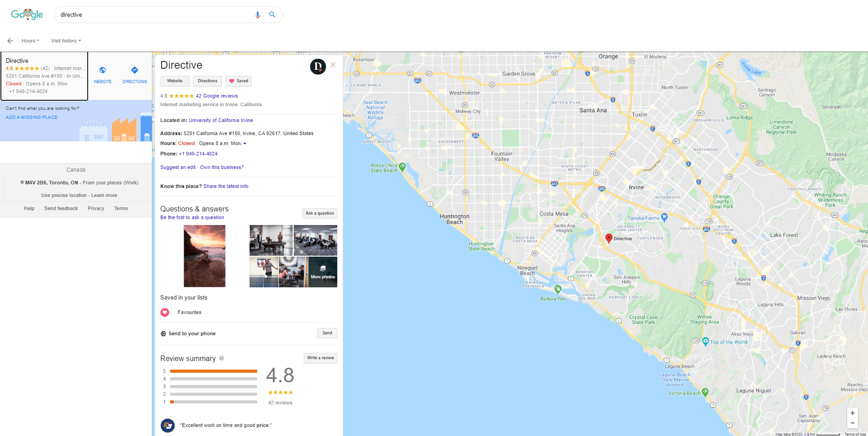This screenshot has height=436, width=868.
Task: Open the people at table photo thumbnail
Action: [x=293, y=272]
